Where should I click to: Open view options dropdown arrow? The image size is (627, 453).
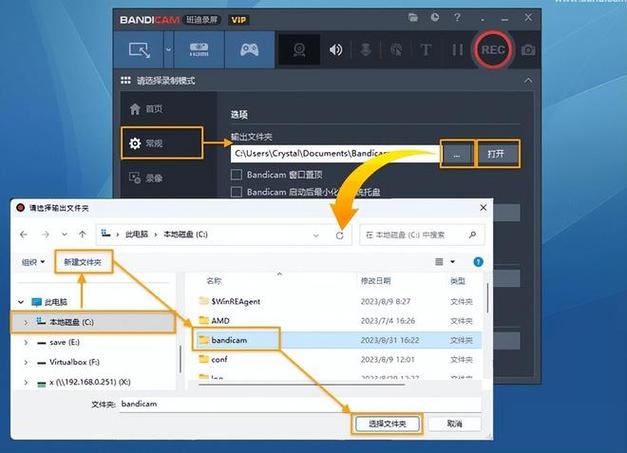coord(453,262)
